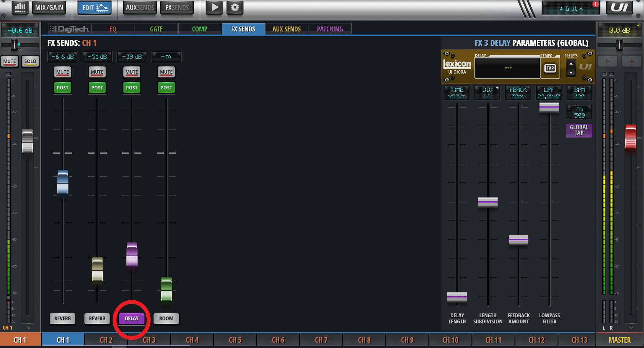This screenshot has height=348, width=644.
Task: Toggle POST on first reverb send
Action: coord(63,88)
